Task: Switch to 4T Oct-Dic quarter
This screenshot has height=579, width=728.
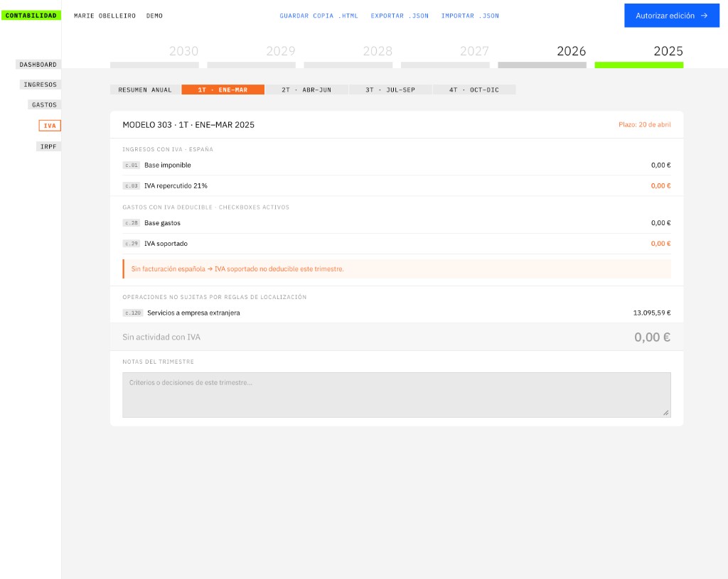Action: click(474, 90)
